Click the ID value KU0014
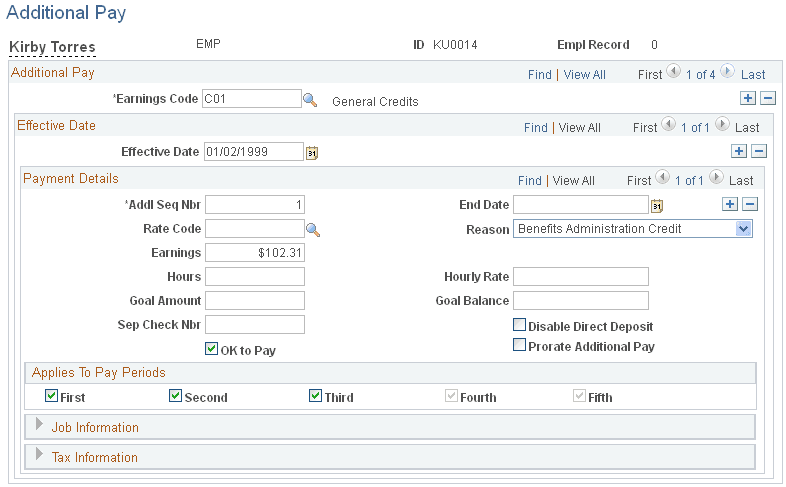This screenshot has width=786, height=487. (x=455, y=45)
